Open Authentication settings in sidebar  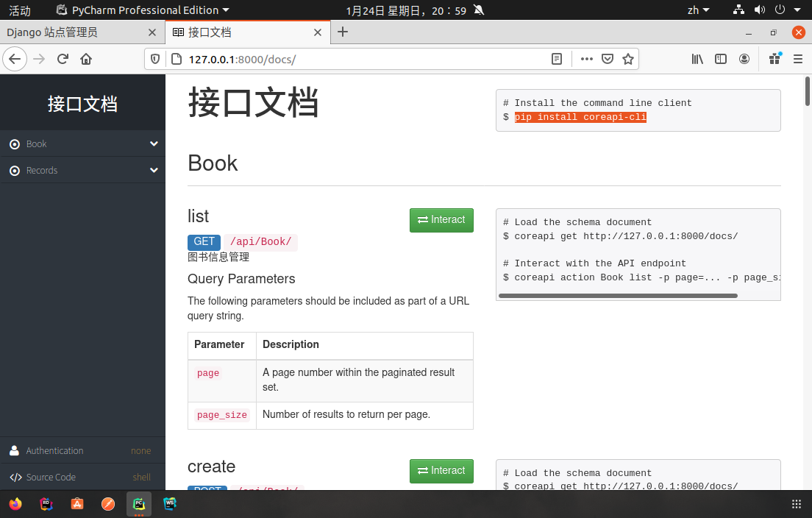point(83,450)
